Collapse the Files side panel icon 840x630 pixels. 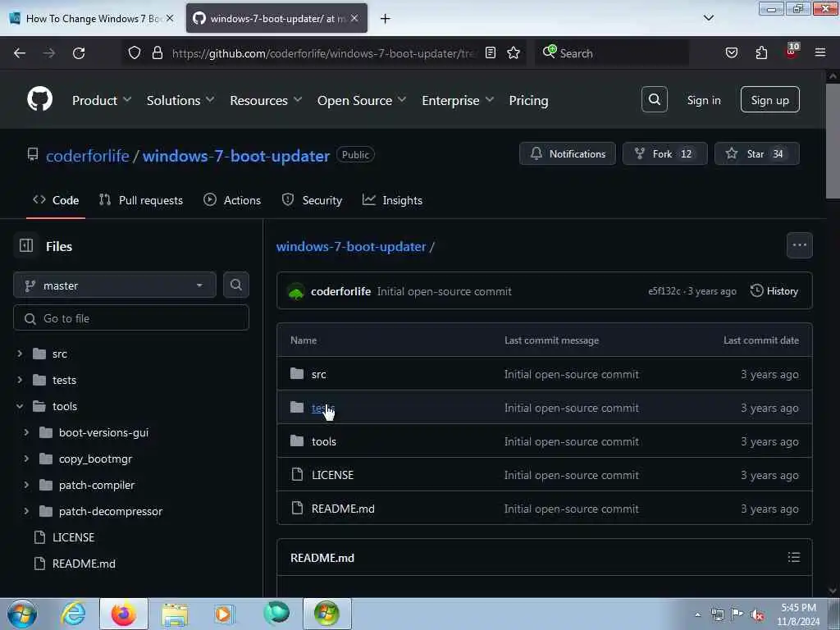pos(26,245)
